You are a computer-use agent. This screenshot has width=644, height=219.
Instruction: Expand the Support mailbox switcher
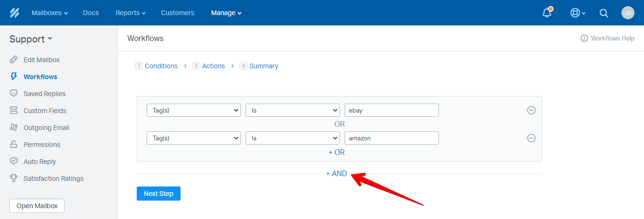point(31,39)
